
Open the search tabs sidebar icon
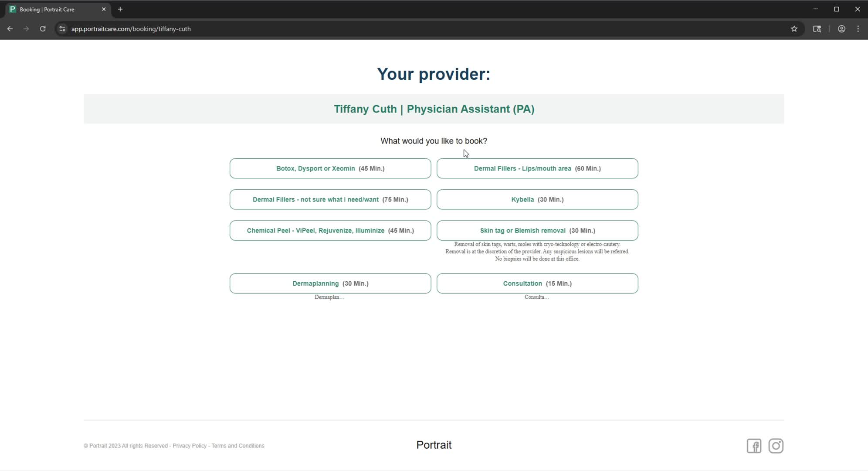pyautogui.click(x=817, y=29)
